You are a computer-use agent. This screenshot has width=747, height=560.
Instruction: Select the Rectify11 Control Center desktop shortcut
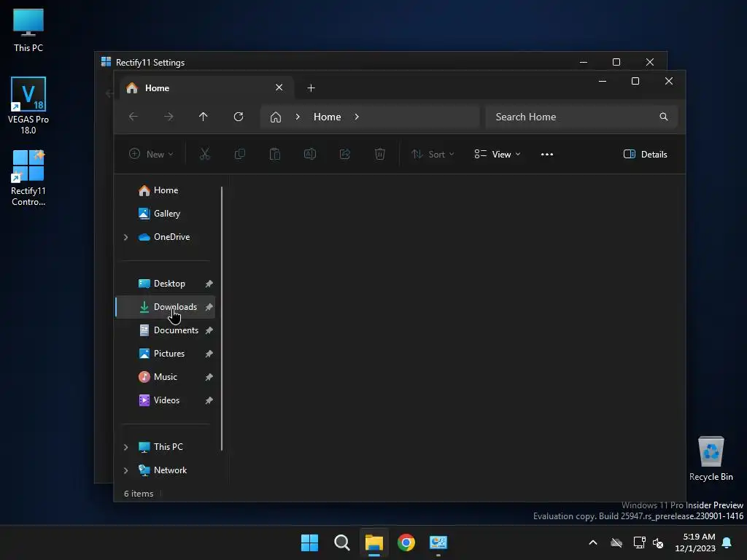(28, 178)
